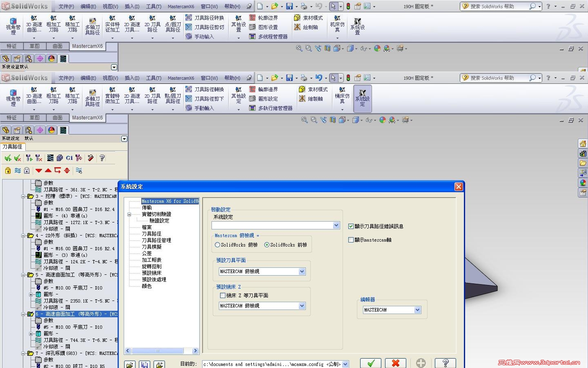Open 视图(V) menu in upper window

pos(110,6)
